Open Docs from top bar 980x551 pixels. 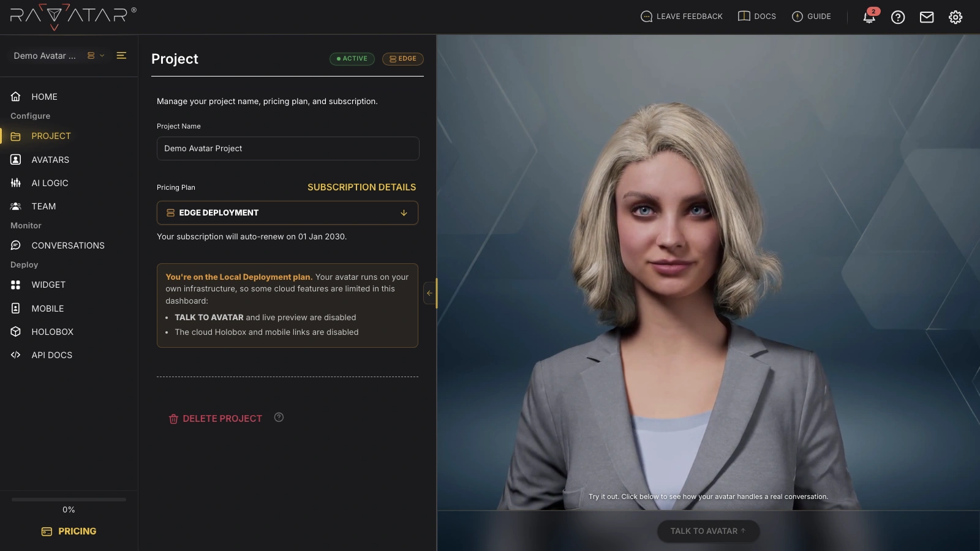(x=757, y=17)
